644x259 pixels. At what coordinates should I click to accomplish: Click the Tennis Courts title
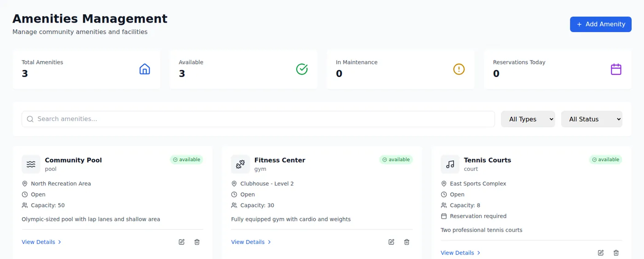tap(487, 160)
